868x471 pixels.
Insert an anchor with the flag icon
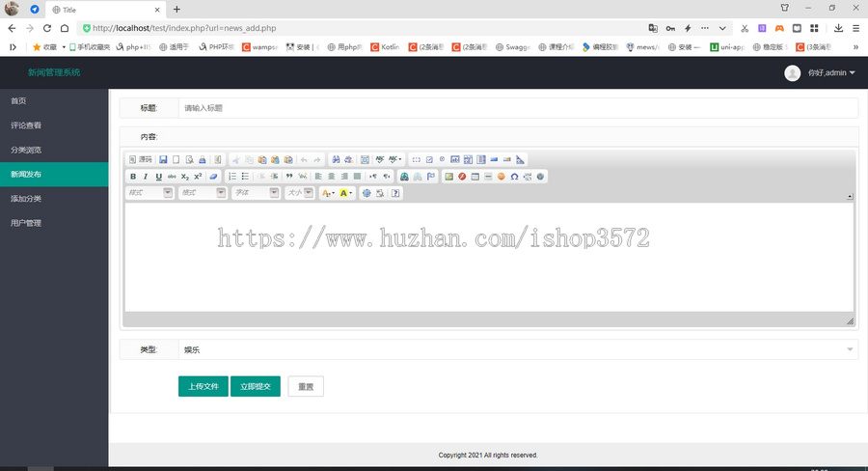tap(431, 177)
